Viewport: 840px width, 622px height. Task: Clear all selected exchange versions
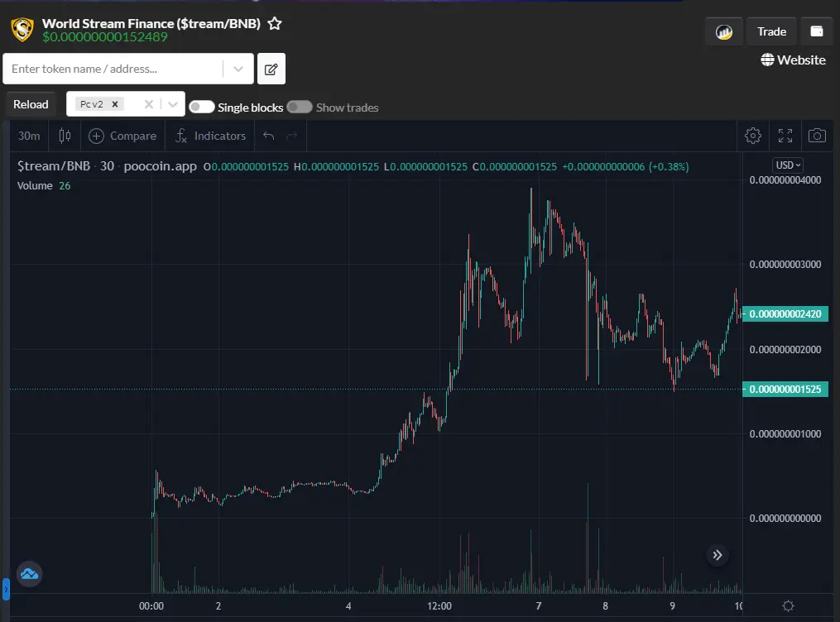pos(149,104)
